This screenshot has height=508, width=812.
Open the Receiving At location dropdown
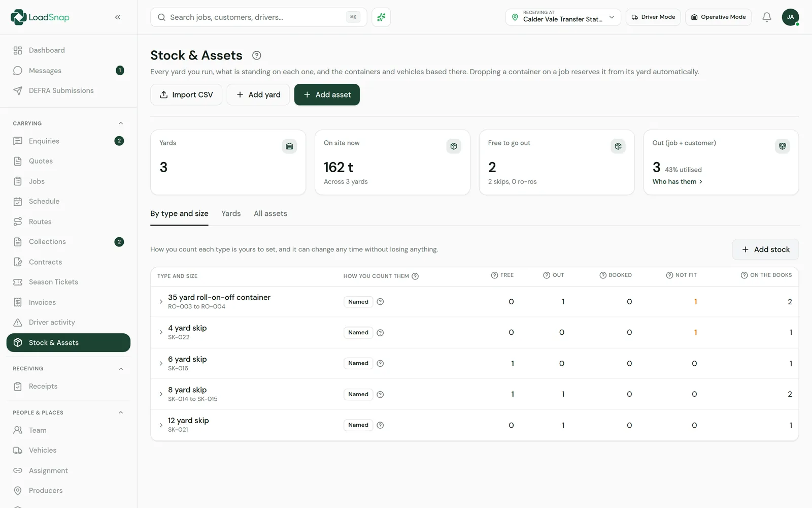click(x=563, y=17)
